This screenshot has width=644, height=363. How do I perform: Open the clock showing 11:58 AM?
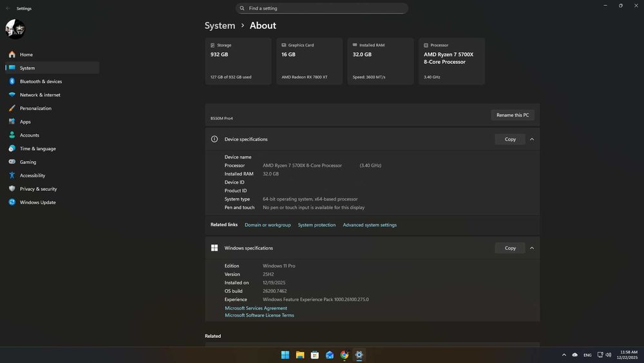pyautogui.click(x=629, y=355)
